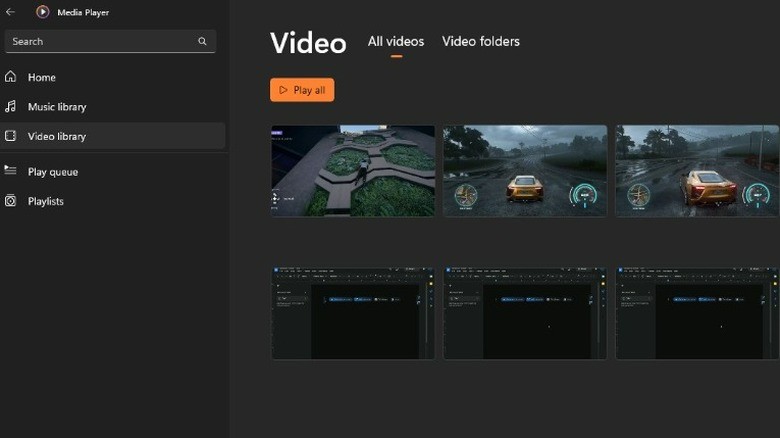Open the first dark document recording thumbnail

click(352, 313)
